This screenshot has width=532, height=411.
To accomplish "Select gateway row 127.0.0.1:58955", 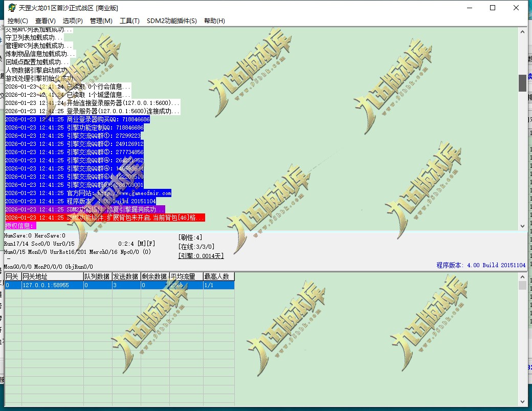I will [x=119, y=285].
